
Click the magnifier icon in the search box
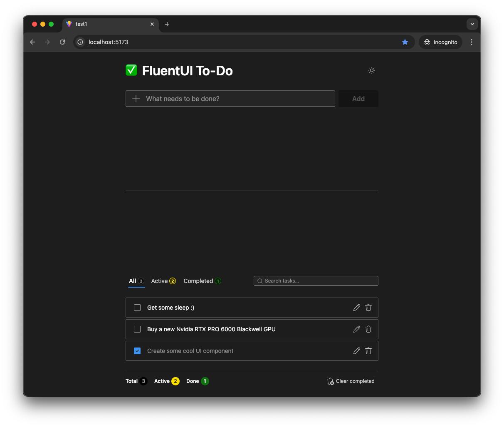point(260,281)
